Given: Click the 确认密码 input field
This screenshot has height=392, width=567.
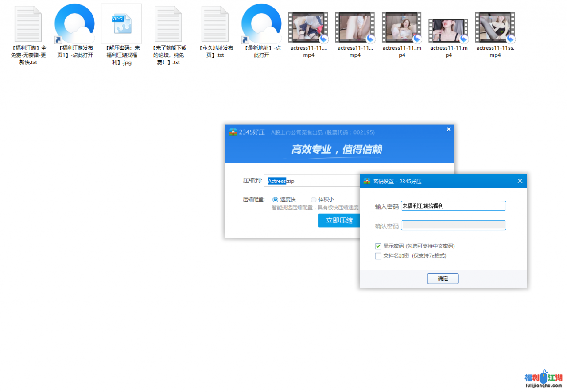Looking at the screenshot, I should pos(453,225).
